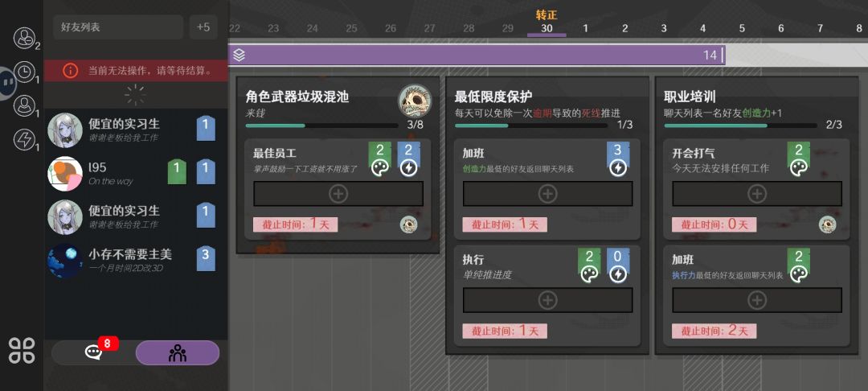Click the green badge on l95

pos(177,171)
